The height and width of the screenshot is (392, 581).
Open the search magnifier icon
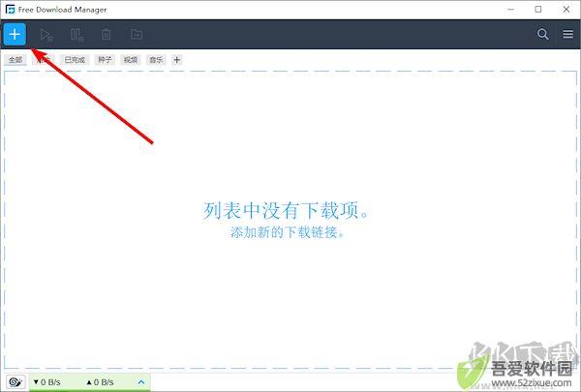click(543, 34)
